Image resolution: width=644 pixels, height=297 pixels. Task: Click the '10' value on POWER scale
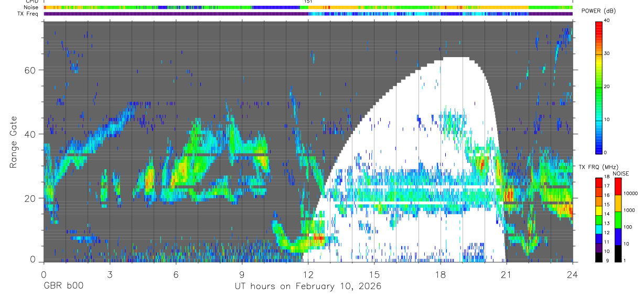point(607,119)
